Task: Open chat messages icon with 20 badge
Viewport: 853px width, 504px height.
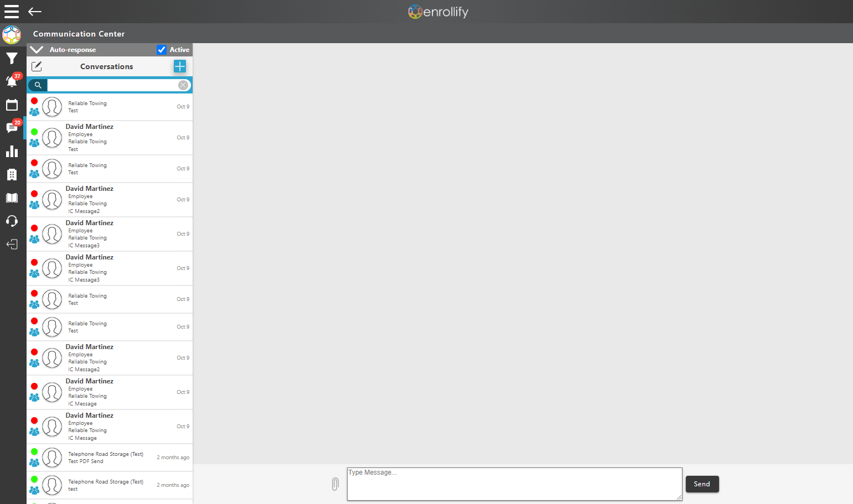Action: click(12, 128)
